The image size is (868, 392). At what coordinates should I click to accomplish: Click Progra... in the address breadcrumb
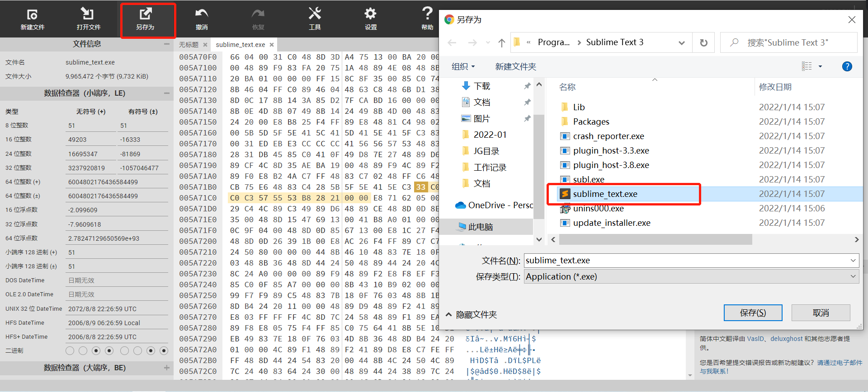click(554, 42)
